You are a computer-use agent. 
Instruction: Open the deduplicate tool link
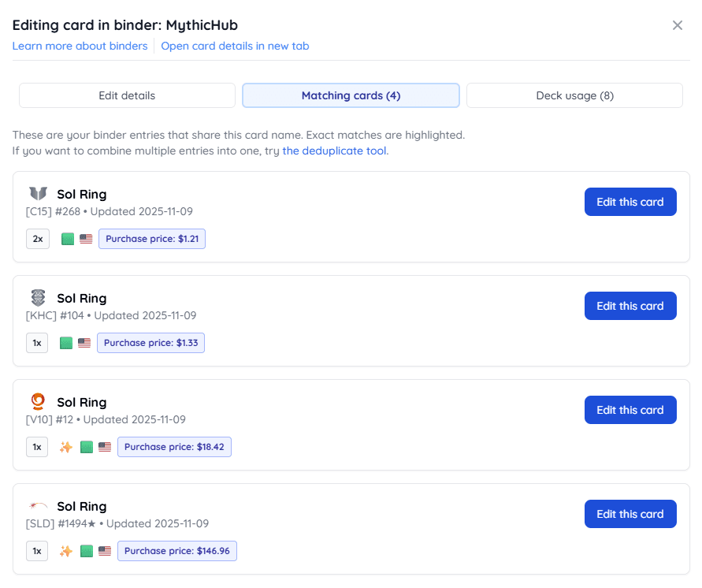[x=334, y=151]
